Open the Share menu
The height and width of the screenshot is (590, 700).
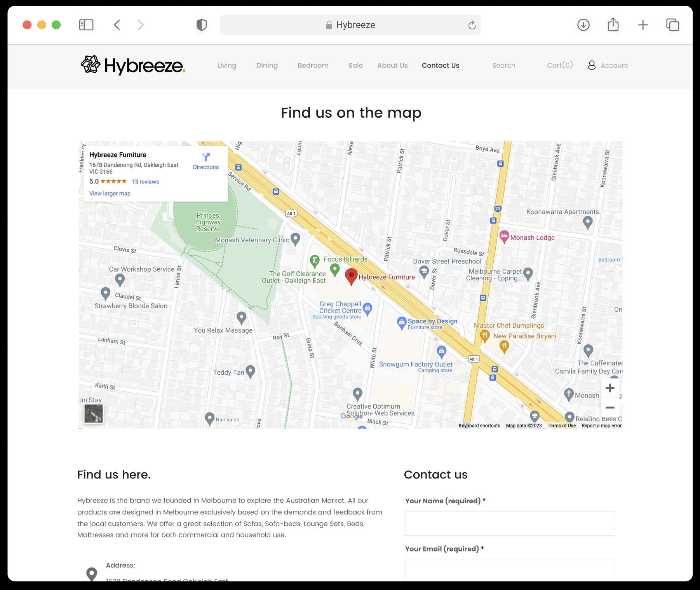tap(613, 24)
